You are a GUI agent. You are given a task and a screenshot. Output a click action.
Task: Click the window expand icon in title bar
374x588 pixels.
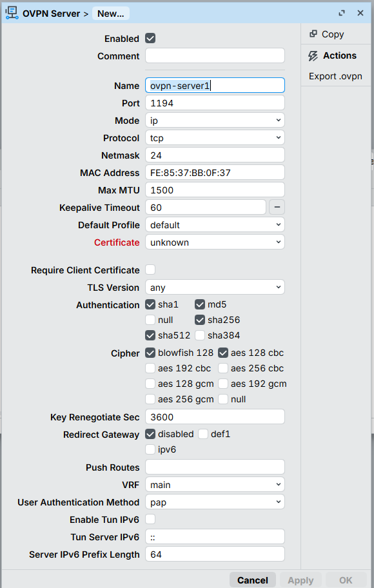point(341,13)
